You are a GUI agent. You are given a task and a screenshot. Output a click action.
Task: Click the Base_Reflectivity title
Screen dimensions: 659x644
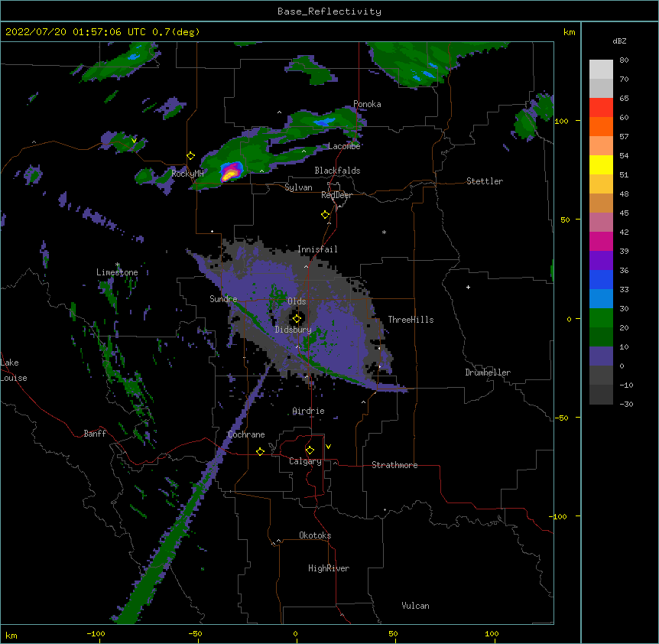329,11
